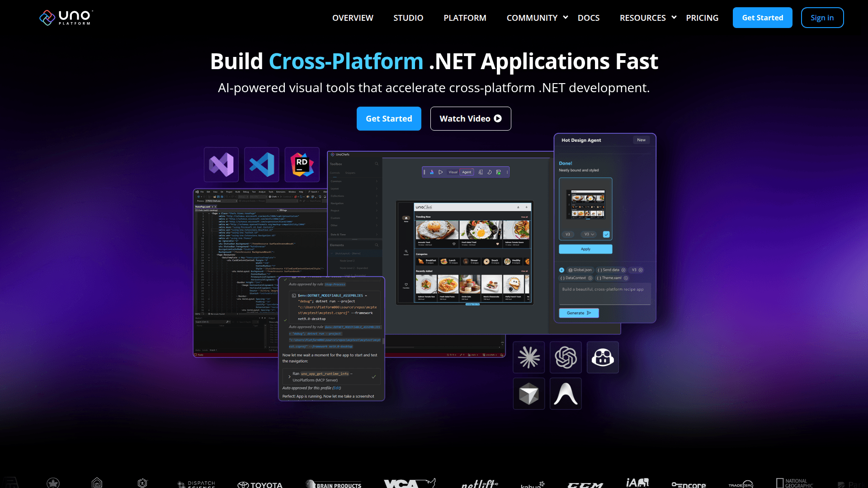Expand the Resources menu chevron

(x=674, y=18)
